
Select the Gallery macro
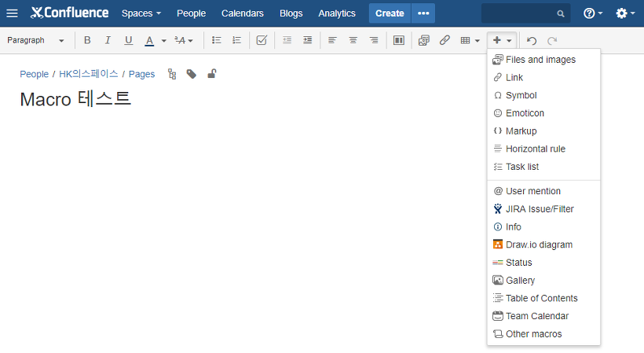pos(543,281)
